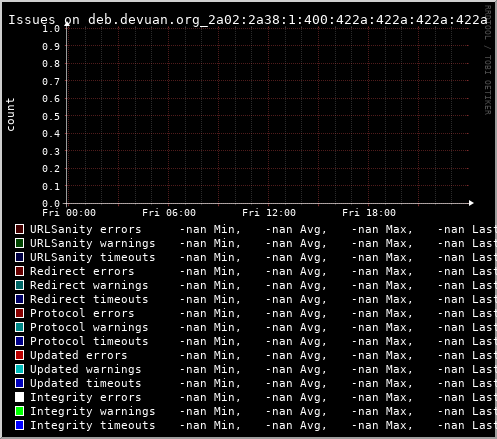The width and height of the screenshot is (497, 439).
Task: Click the Protocol errors red swatch
Action: pos(19,313)
